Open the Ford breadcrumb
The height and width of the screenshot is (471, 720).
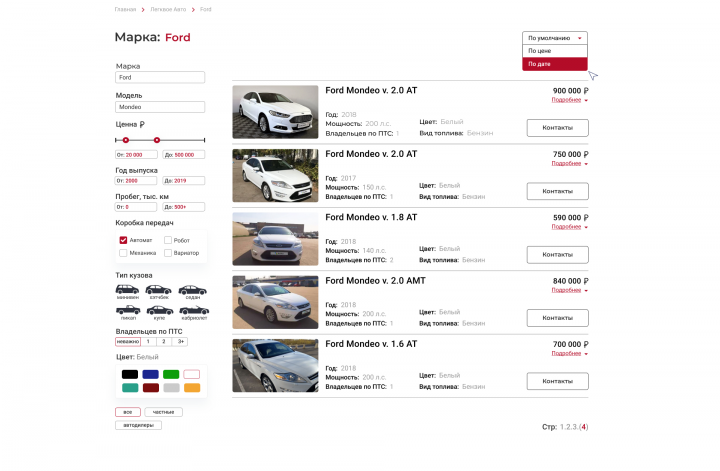pyautogui.click(x=206, y=10)
